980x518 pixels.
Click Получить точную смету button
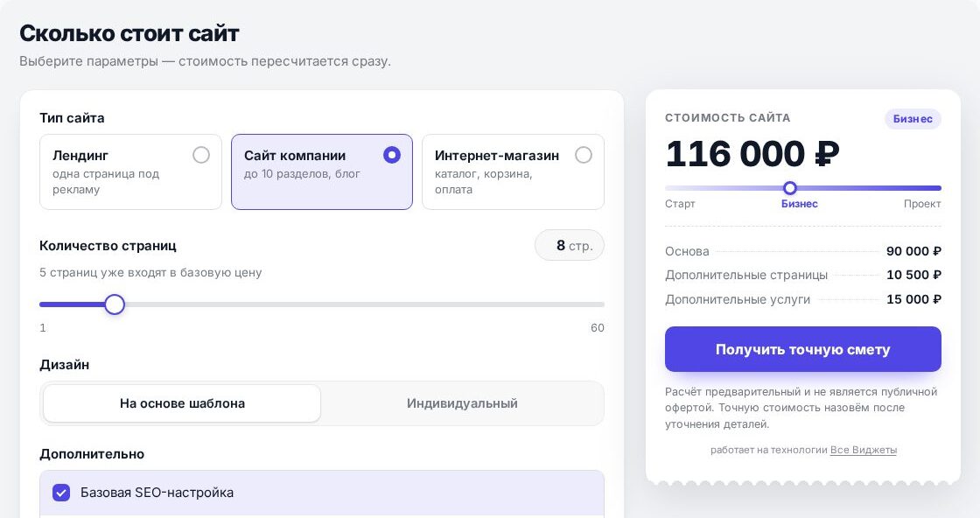[803, 349]
